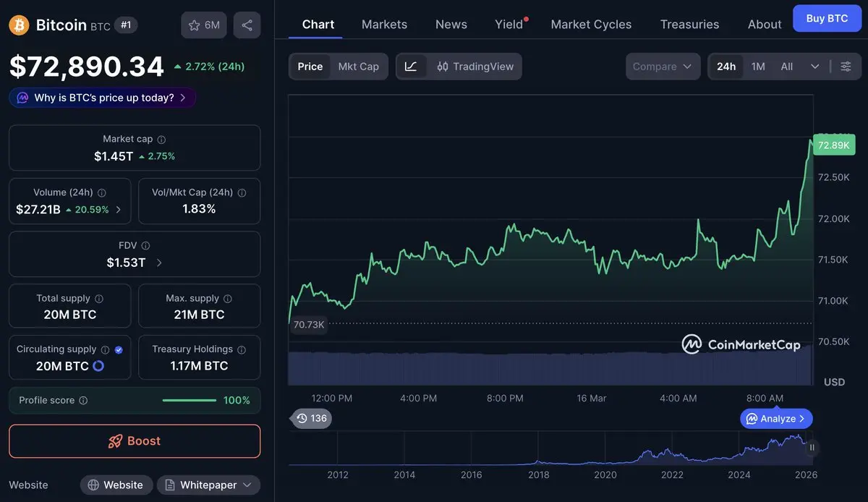
Task: Click the 70.73K opening price label
Action: pos(309,325)
